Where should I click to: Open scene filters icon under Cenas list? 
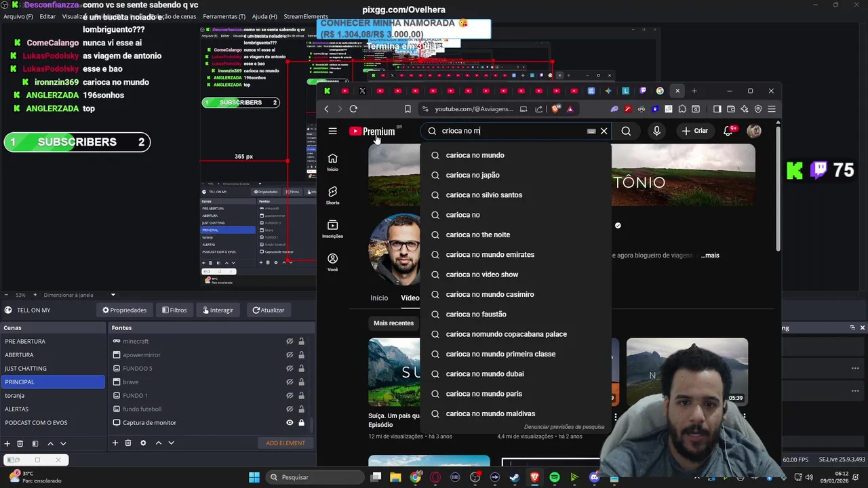[x=35, y=443]
